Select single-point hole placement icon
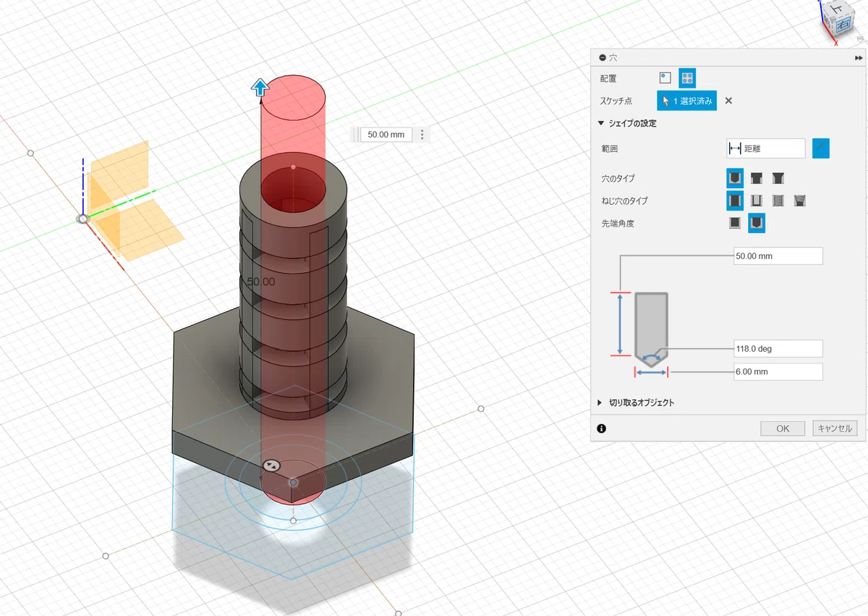The width and height of the screenshot is (868, 616). click(x=665, y=77)
